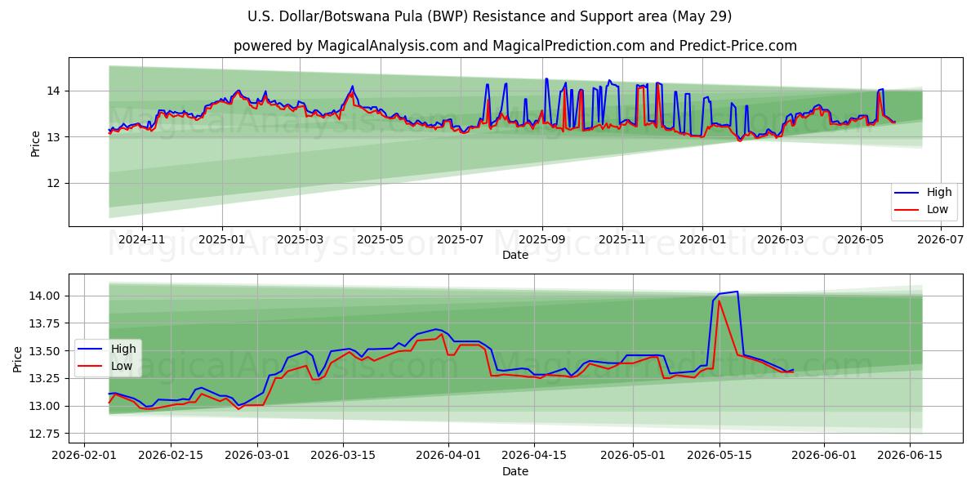Screen dimensions: 980x490
Task: Click the 2025-01 date label on upper chart
Action: [223, 240]
